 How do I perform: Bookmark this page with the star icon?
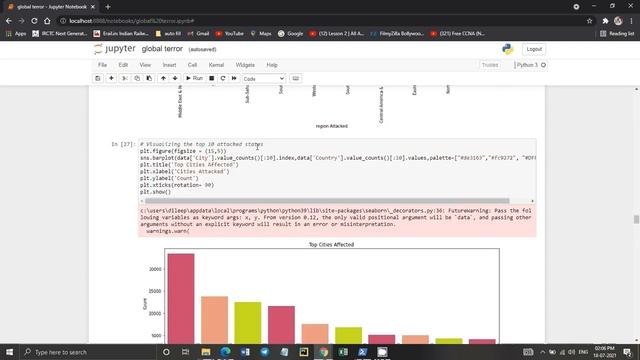(x=589, y=21)
